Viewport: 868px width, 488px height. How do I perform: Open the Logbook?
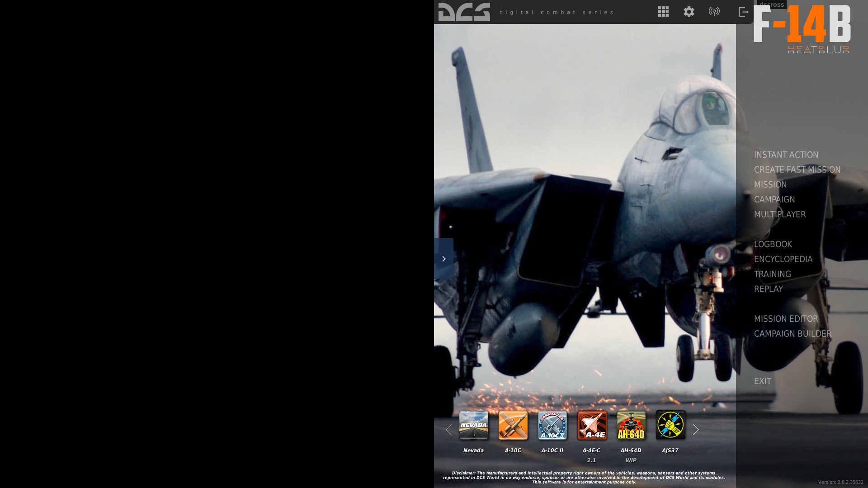coord(773,244)
